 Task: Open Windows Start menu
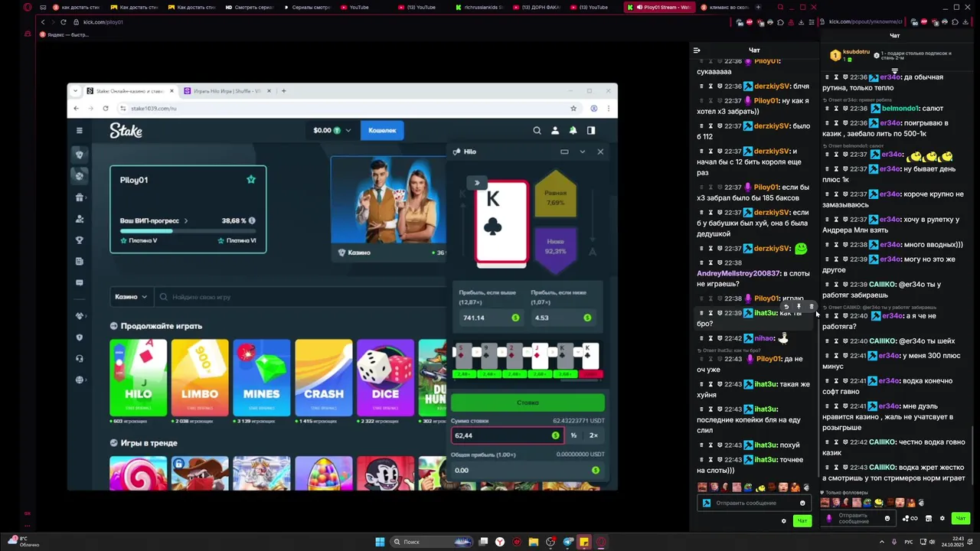pos(380,542)
